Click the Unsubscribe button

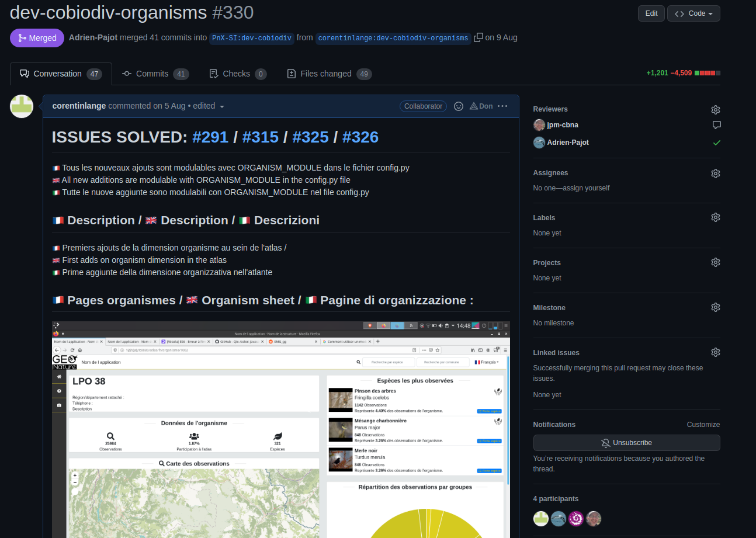(626, 443)
